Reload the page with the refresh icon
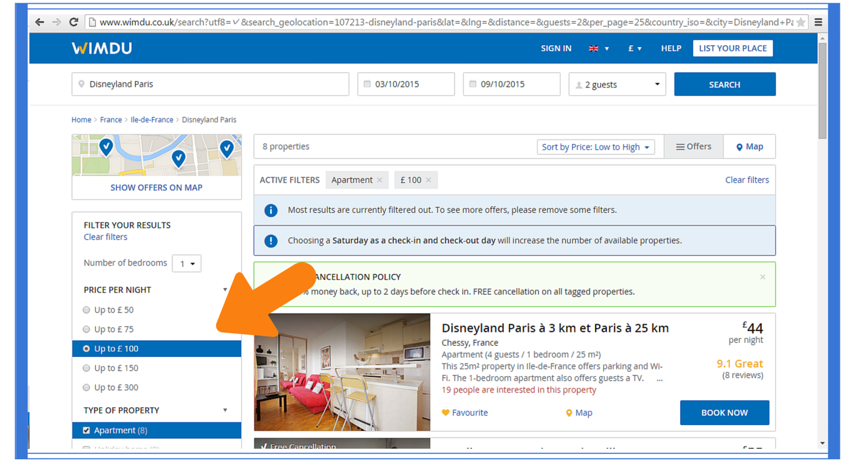 pyautogui.click(x=73, y=22)
